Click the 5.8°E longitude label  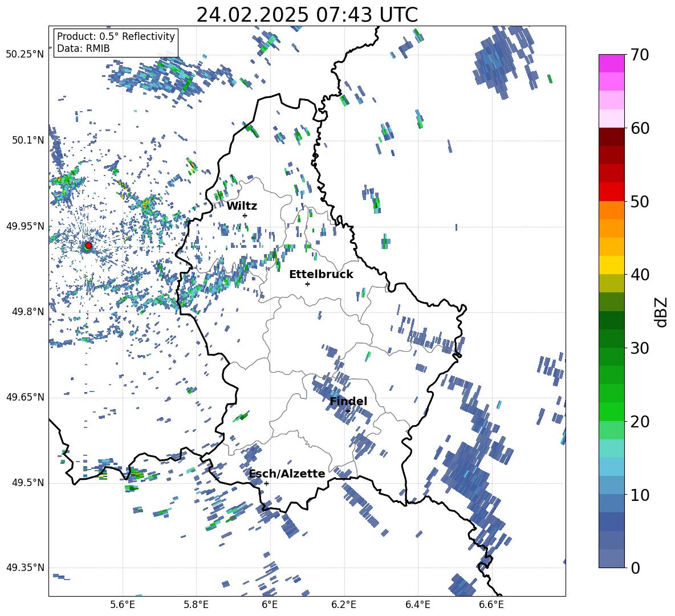(196, 605)
